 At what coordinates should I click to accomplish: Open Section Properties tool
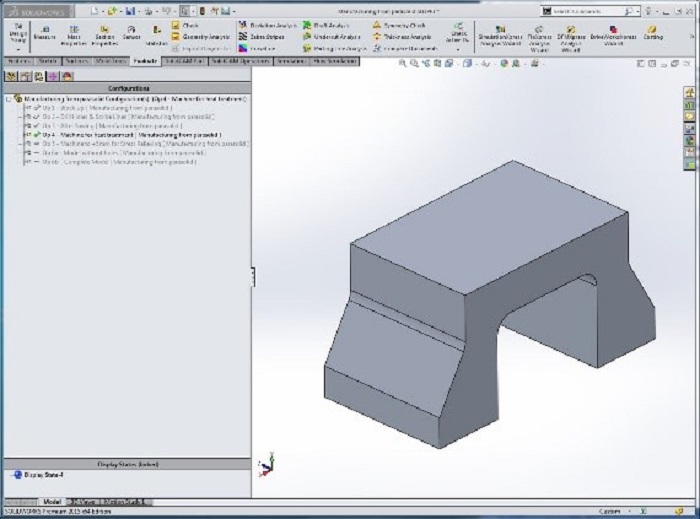[x=103, y=32]
